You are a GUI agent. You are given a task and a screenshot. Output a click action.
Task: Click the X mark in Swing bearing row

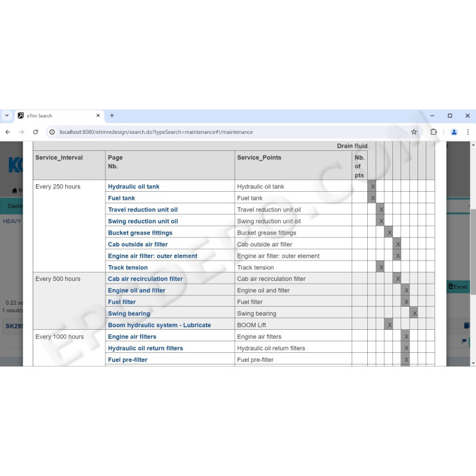point(415,313)
